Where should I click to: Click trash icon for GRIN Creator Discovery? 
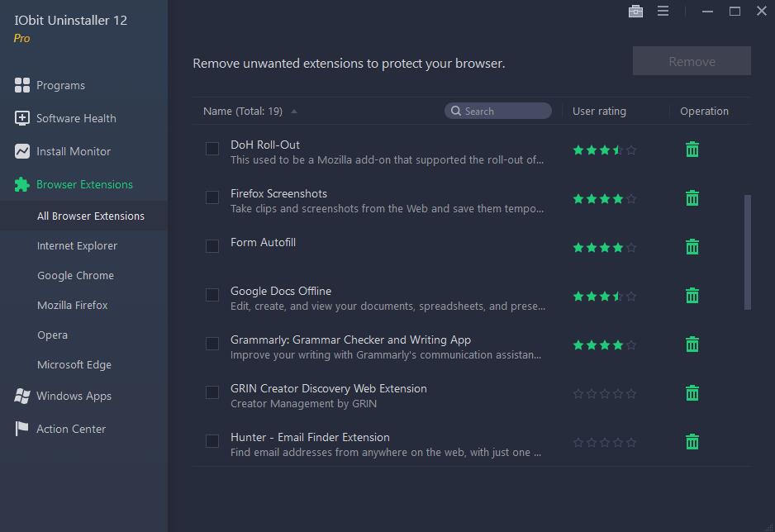tap(692, 393)
